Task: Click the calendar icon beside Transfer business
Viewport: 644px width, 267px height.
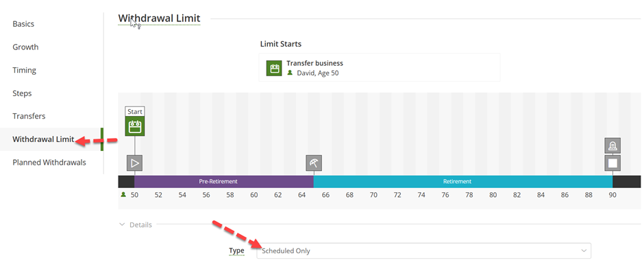Action: (x=273, y=68)
